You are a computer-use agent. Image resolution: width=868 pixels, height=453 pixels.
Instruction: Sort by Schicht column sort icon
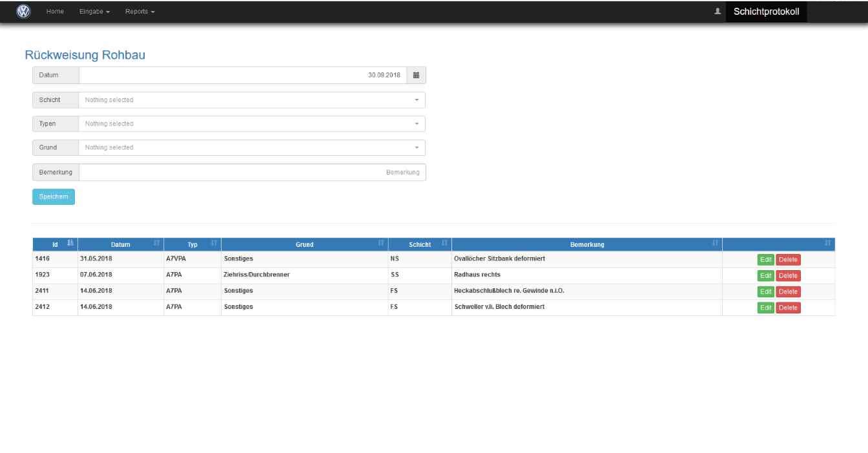[x=444, y=244]
